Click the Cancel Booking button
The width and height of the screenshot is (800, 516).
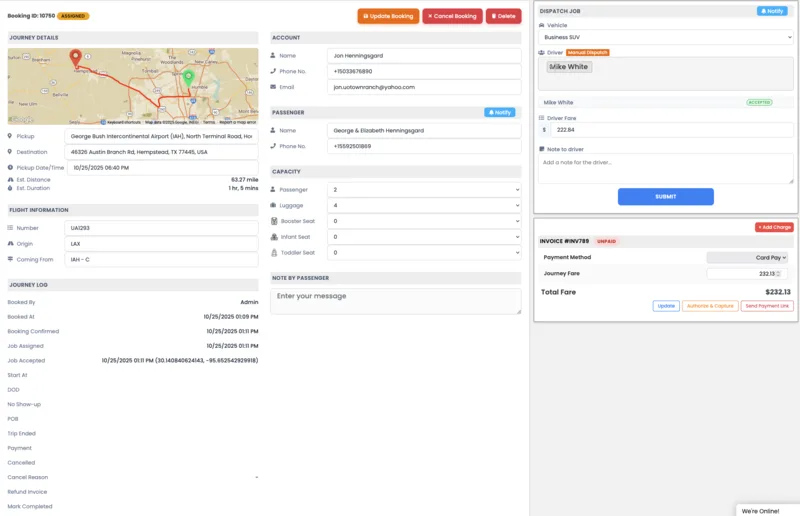click(x=452, y=16)
